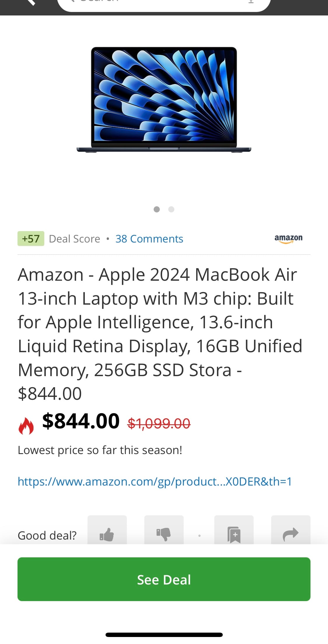Tap the green See Deal button
This screenshot has width=328, height=644.
[164, 579]
